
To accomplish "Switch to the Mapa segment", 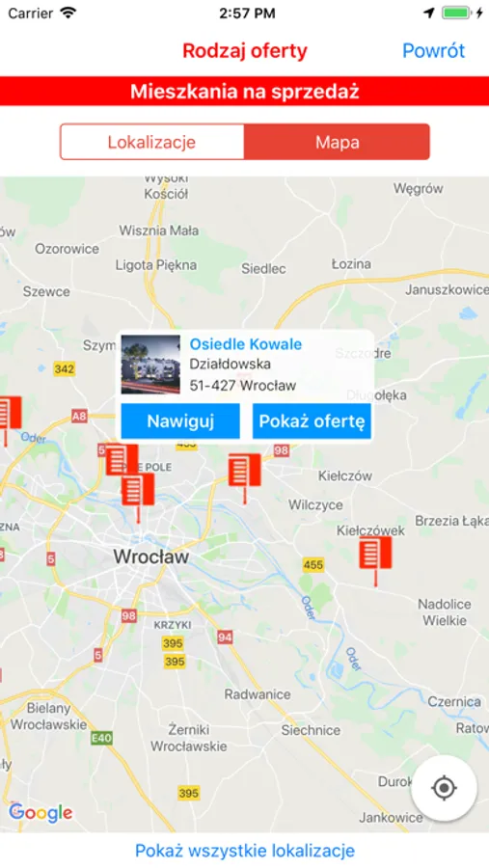I will [338, 143].
